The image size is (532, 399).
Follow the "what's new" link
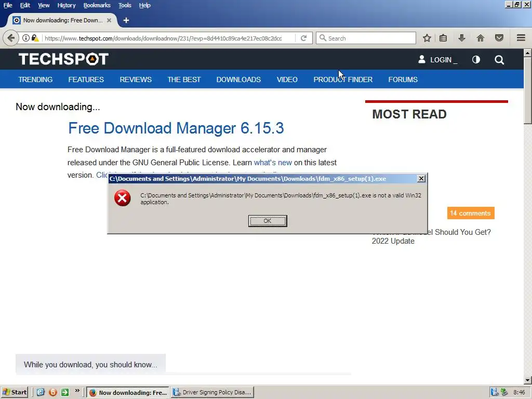pyautogui.click(x=273, y=163)
